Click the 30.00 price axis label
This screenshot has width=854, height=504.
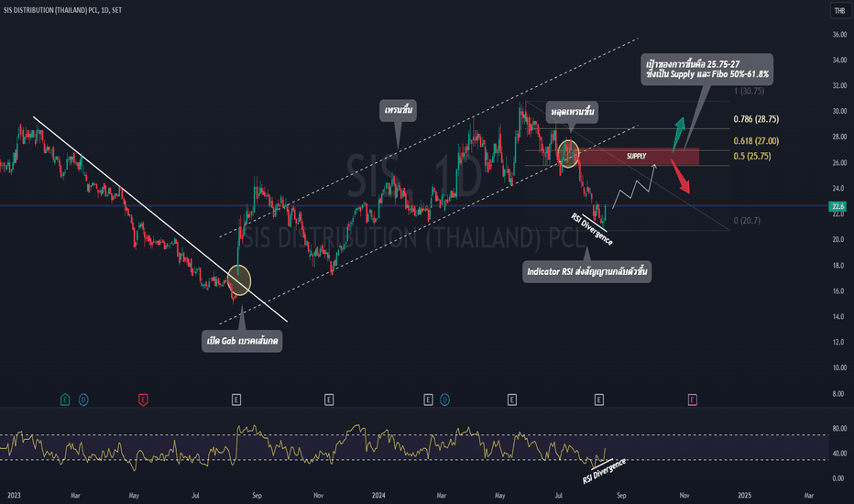(839, 111)
